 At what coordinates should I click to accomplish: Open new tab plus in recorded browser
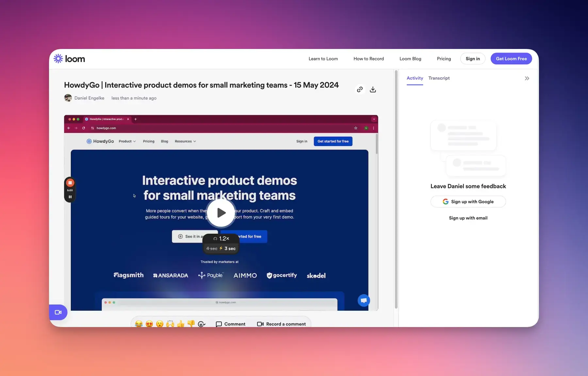(x=136, y=119)
